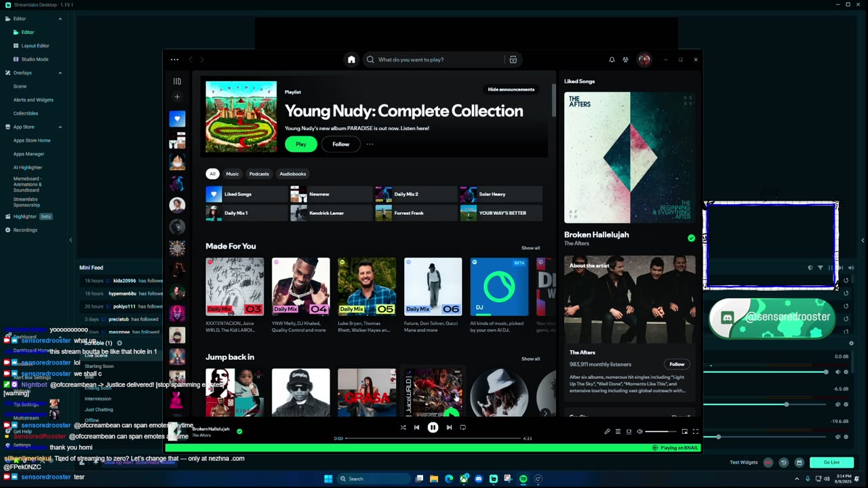Select the Audiobooks filter chip
Screen dimensions: 868x488
coord(293,174)
